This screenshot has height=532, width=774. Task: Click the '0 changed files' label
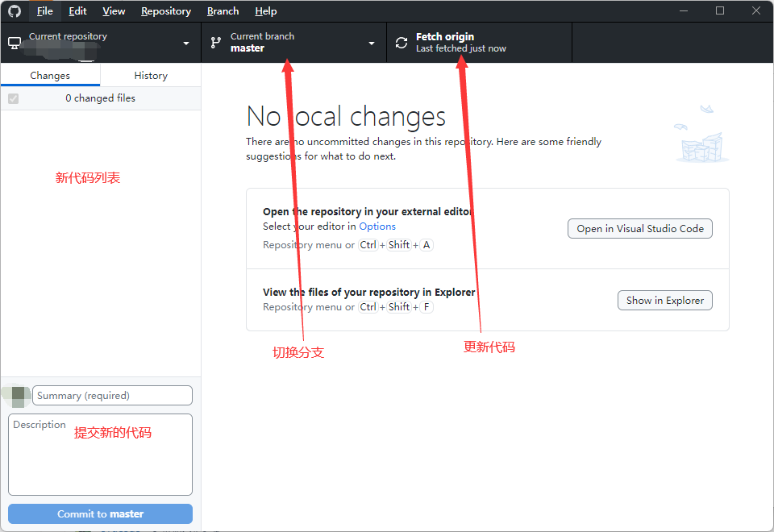coord(100,98)
